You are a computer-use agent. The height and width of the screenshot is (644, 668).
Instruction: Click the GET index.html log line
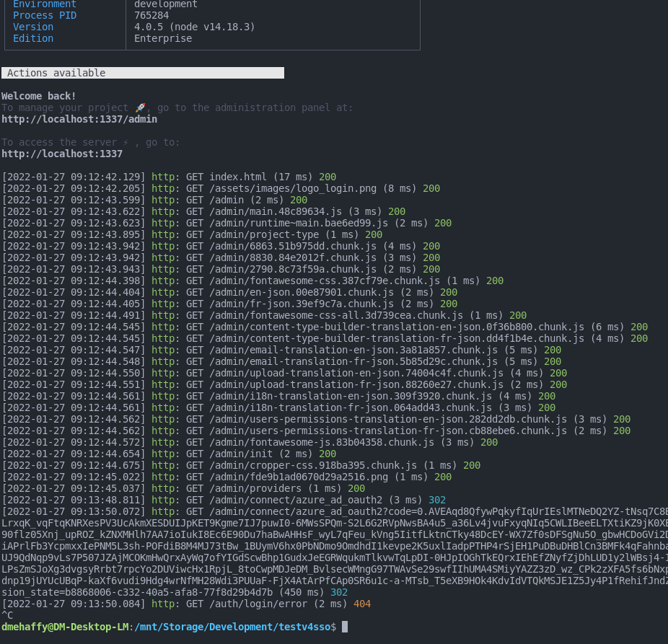point(169,177)
